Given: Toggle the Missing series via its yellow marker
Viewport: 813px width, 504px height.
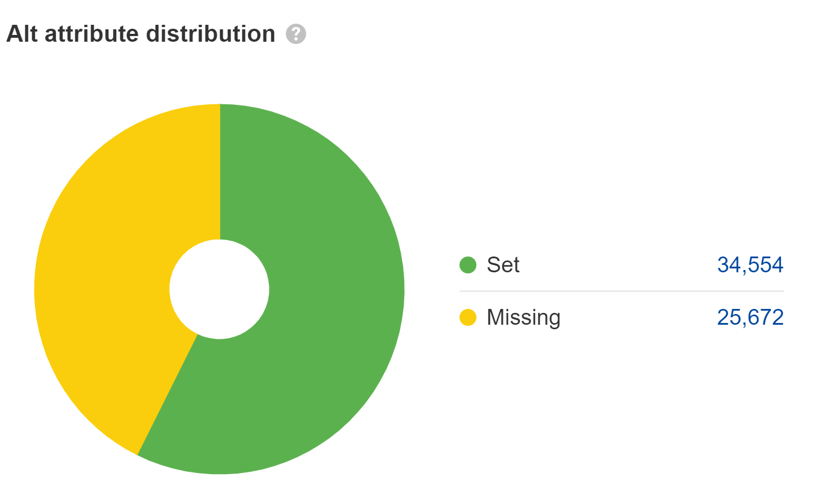Looking at the screenshot, I should point(468,317).
